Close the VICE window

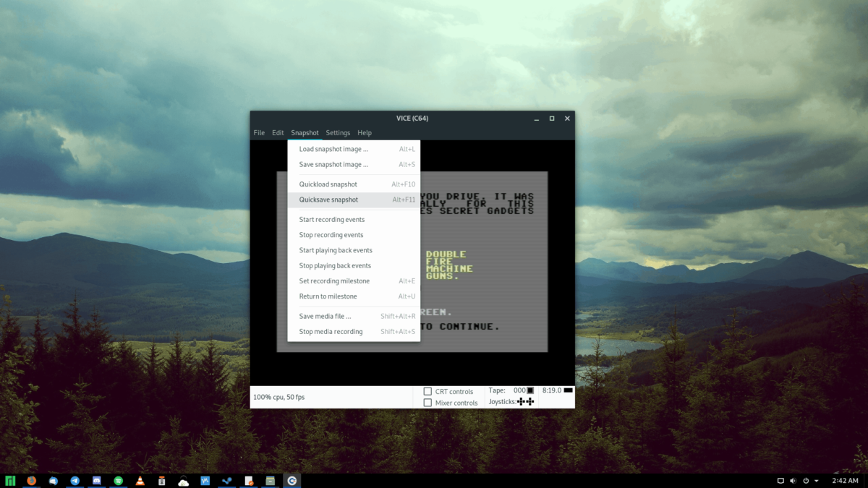[567, 119]
